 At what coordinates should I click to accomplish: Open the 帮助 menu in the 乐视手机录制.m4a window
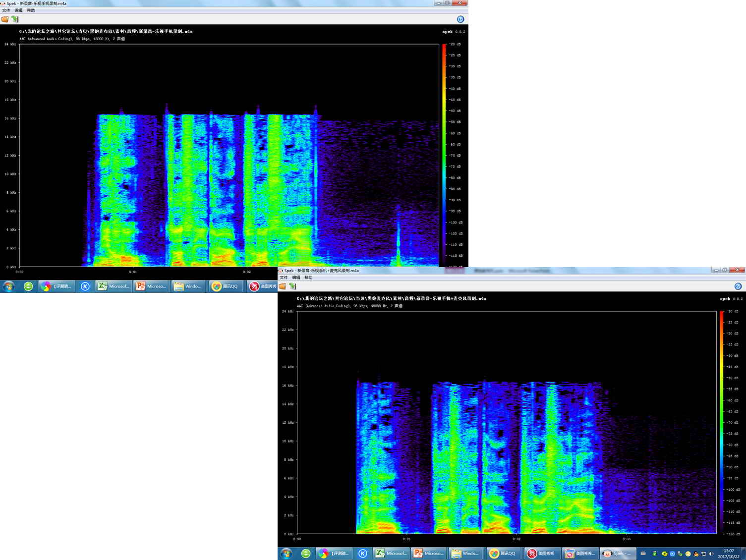coord(31,10)
